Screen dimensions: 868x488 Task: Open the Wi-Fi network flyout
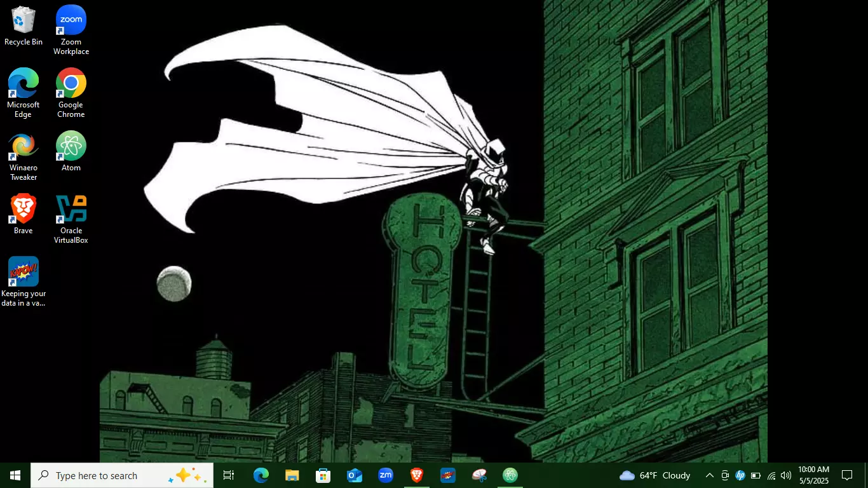[771, 475]
